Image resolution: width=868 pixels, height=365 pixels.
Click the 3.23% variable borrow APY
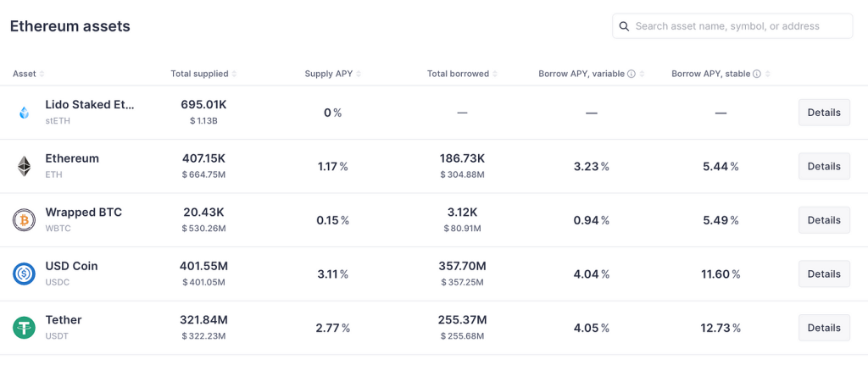(x=591, y=167)
